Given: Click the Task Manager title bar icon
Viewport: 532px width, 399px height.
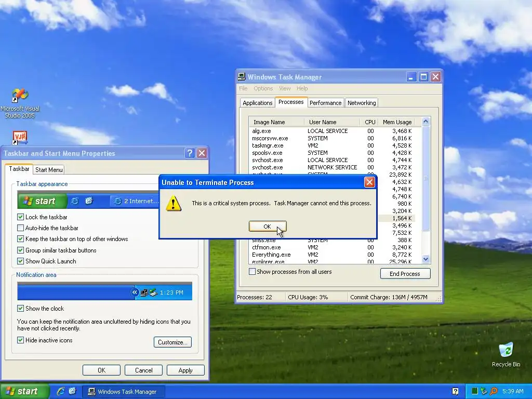Looking at the screenshot, I should 242,77.
